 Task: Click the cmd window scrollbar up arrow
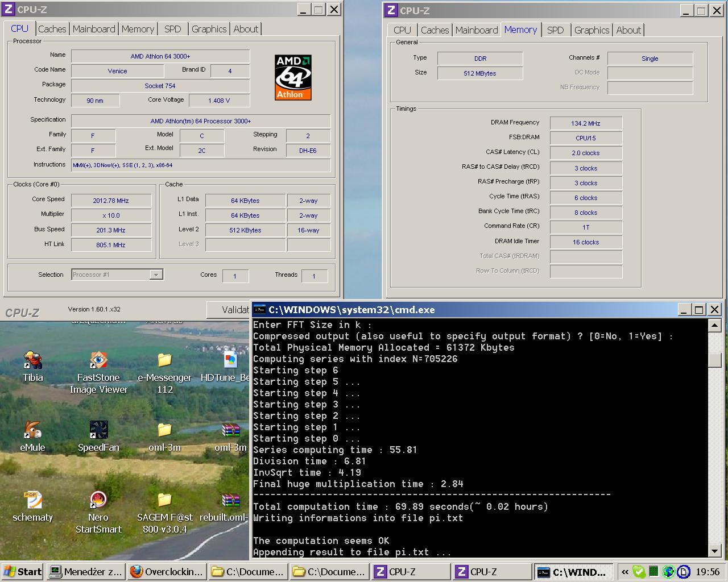[x=715, y=325]
